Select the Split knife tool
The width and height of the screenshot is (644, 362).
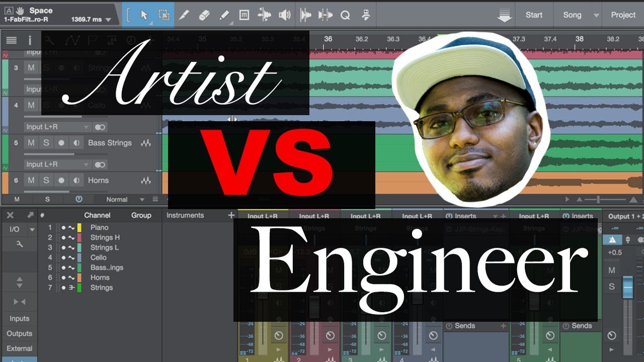pyautogui.click(x=184, y=15)
